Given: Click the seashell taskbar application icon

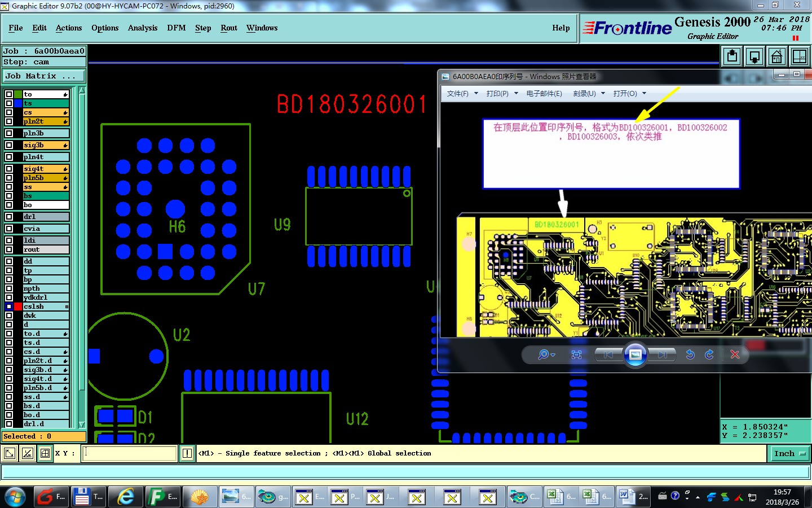Looking at the screenshot, I should coord(199,497).
